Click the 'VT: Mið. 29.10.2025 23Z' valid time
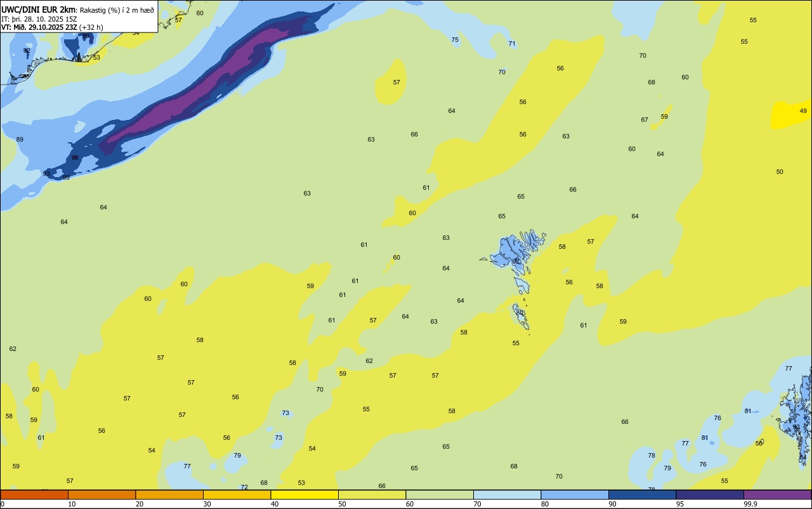This screenshot has width=812, height=509. (x=39, y=27)
